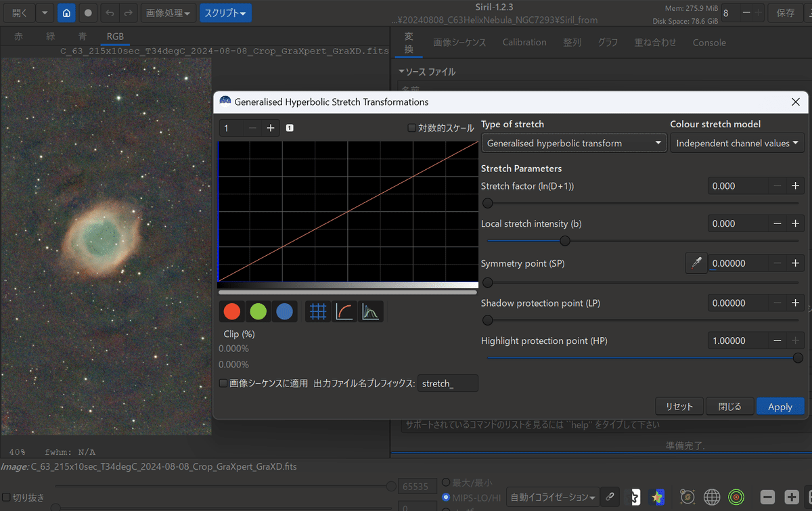This screenshot has height=511, width=812.
Task: Click the astrometry annotation galaxy icon
Action: 687,497
